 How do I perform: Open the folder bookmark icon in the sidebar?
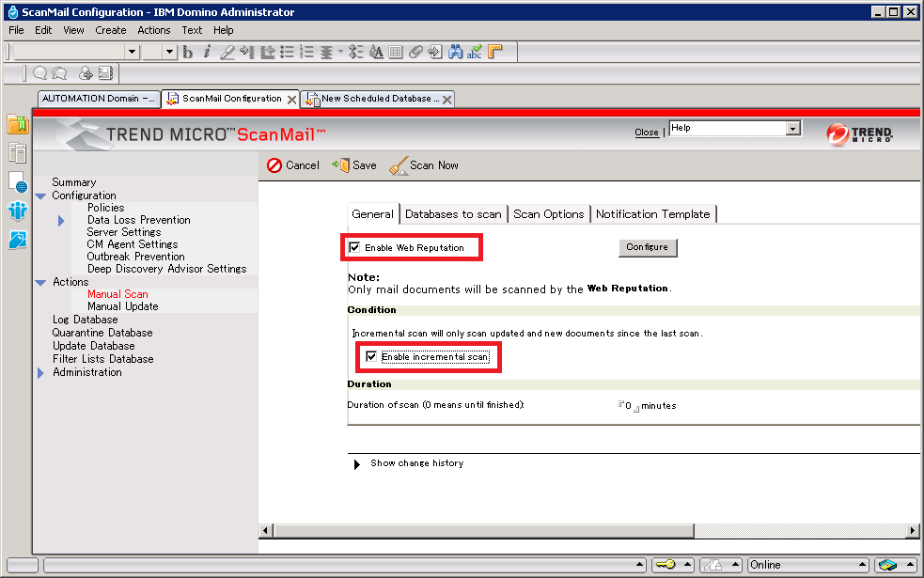[x=18, y=125]
